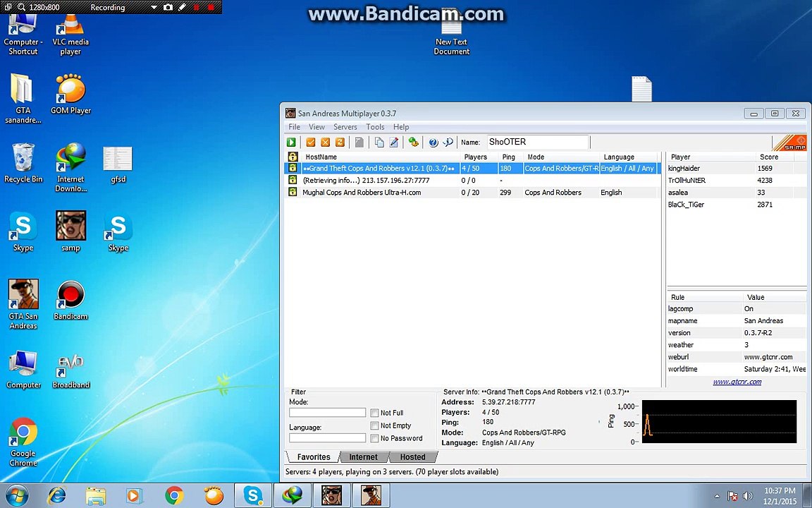812x508 pixels.
Task: Click lock icon of Retrieving info server row
Action: coord(293,181)
